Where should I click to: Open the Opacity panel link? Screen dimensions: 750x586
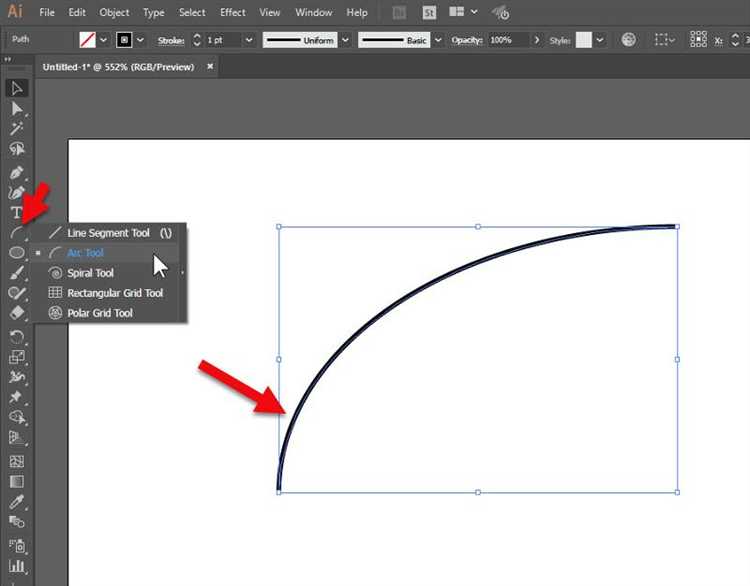[x=466, y=40]
